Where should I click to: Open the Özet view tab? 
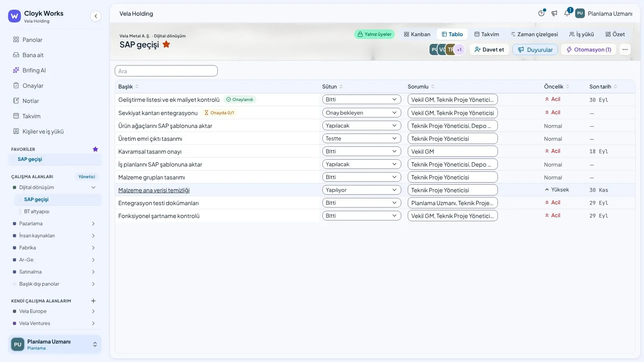coord(615,34)
